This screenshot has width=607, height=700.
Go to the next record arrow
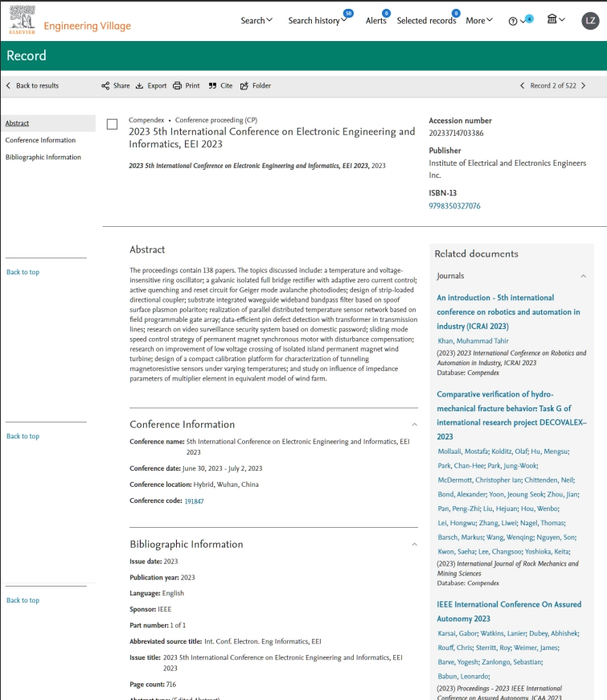584,86
